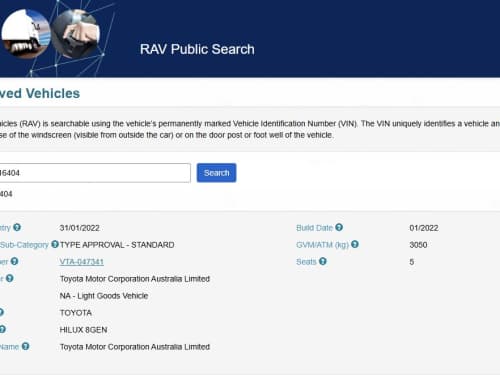Show help icon beside the Name label

click(x=25, y=346)
